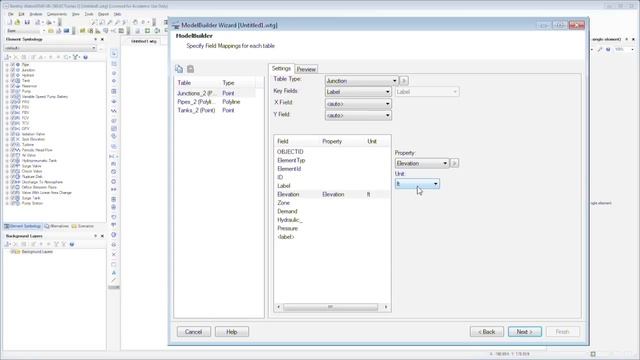
Task: Open the Y Field dropdown
Action: pyautogui.click(x=358, y=116)
